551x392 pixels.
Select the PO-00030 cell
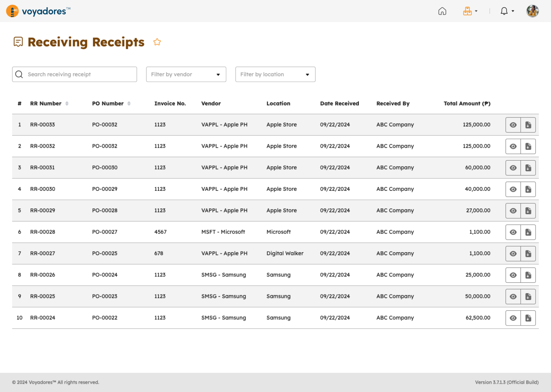105,167
